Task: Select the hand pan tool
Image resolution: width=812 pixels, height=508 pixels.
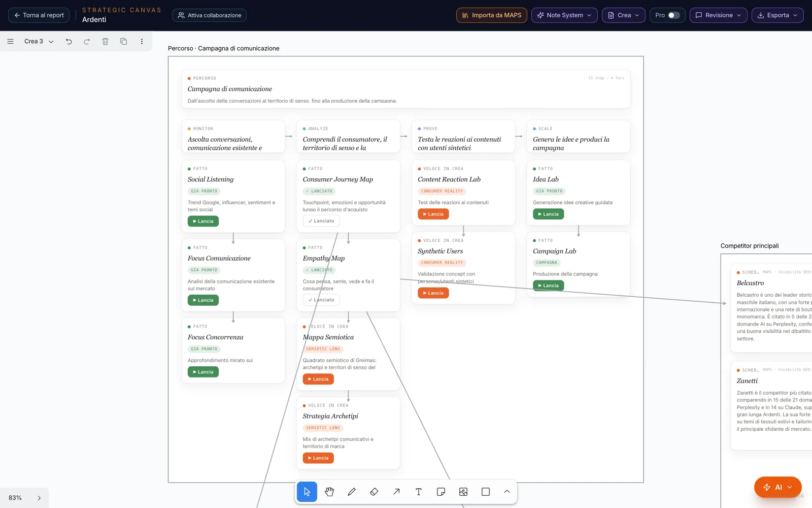Action: pos(329,492)
